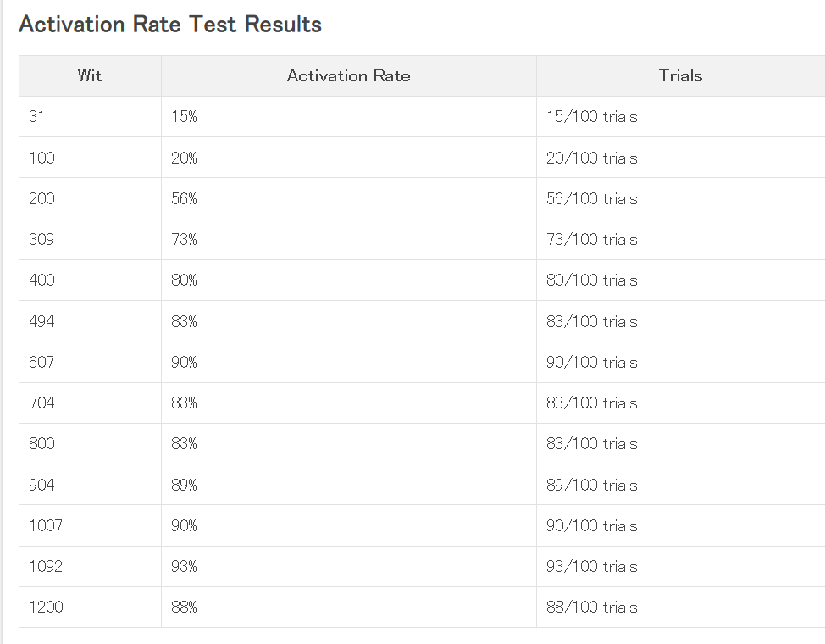Click the Trials column header
Screen dimensions: 825x644
681,75
